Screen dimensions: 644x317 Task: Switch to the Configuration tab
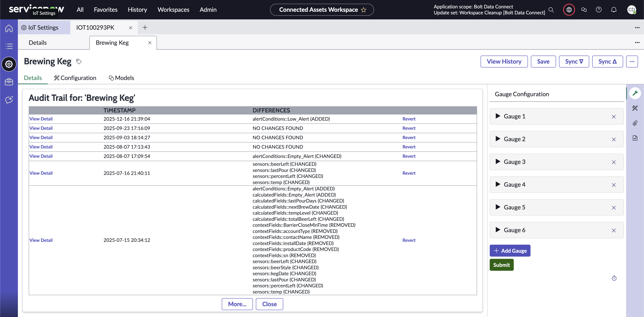[x=75, y=78]
